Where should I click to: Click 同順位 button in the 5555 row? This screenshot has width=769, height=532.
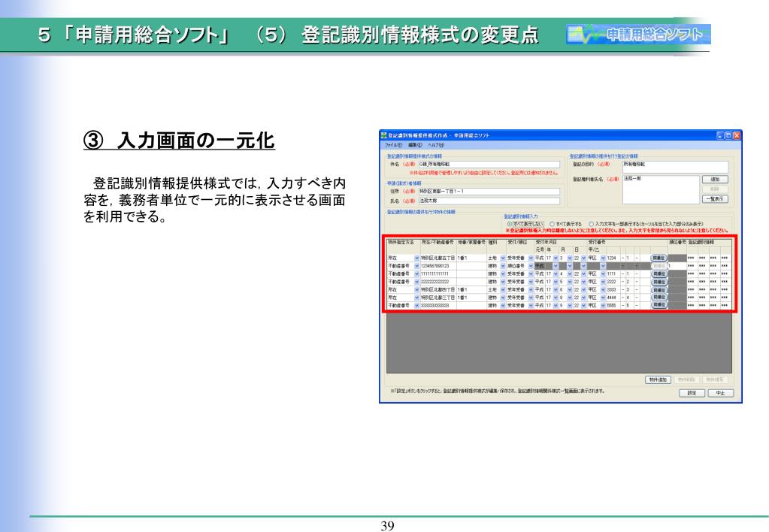coord(659,305)
